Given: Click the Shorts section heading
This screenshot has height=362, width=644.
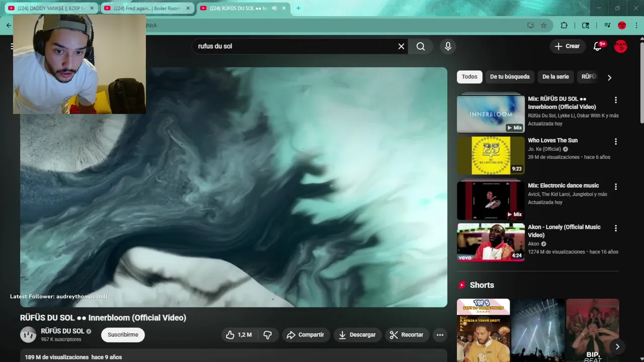Looking at the screenshot, I should click(x=482, y=285).
